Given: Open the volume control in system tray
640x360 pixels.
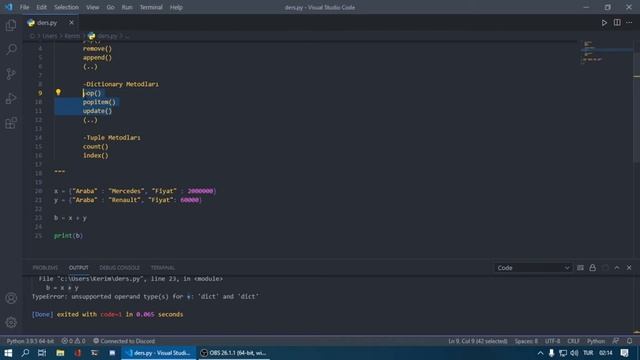Looking at the screenshot, I should point(574,353).
